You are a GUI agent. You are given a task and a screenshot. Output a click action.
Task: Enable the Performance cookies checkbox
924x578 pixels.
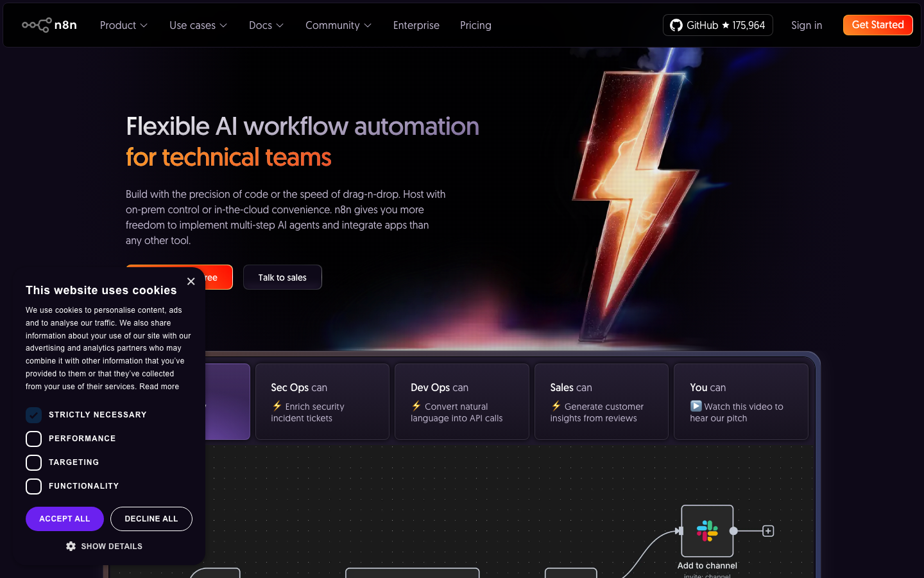34,439
